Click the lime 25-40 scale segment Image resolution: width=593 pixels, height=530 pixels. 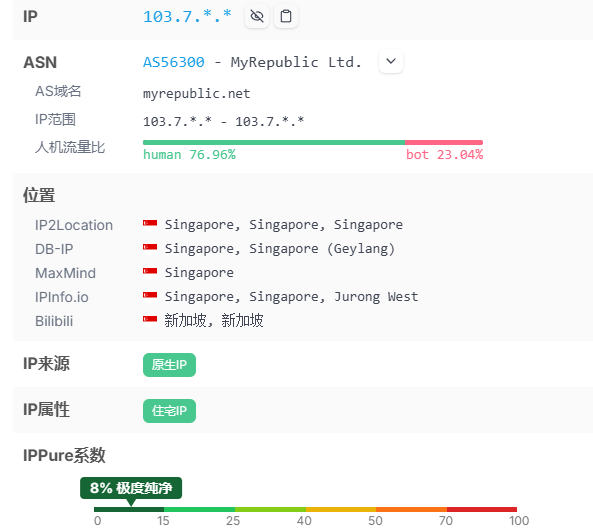(270, 510)
